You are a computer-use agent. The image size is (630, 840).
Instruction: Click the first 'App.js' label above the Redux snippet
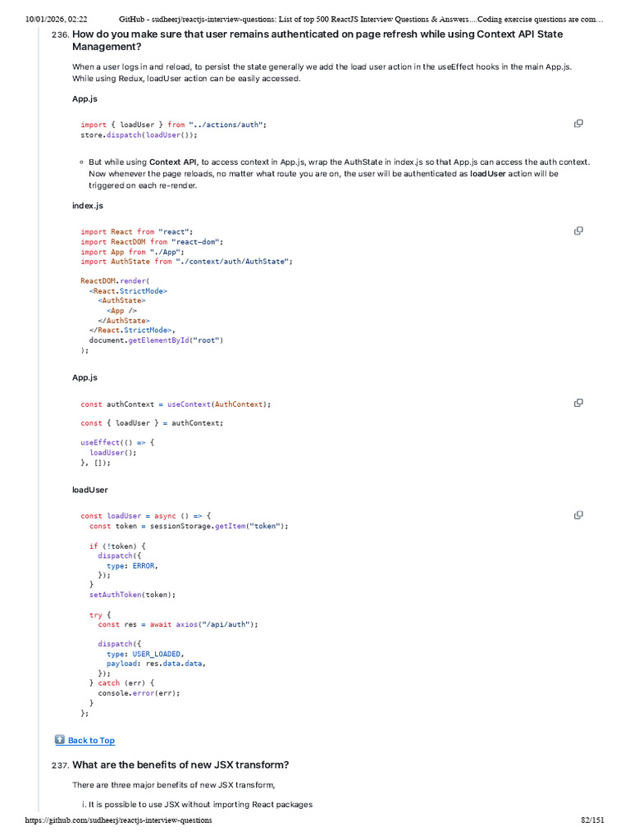coord(84,99)
